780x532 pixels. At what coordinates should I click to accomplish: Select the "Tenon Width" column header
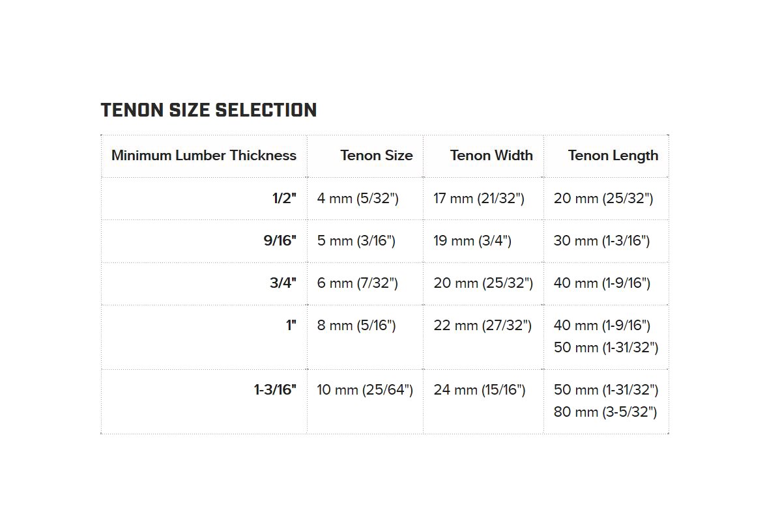pos(491,156)
